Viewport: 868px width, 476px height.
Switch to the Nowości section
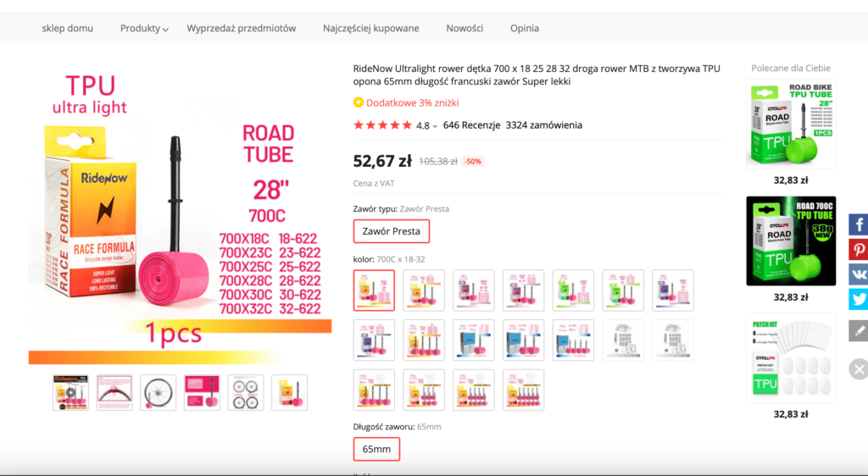(465, 28)
